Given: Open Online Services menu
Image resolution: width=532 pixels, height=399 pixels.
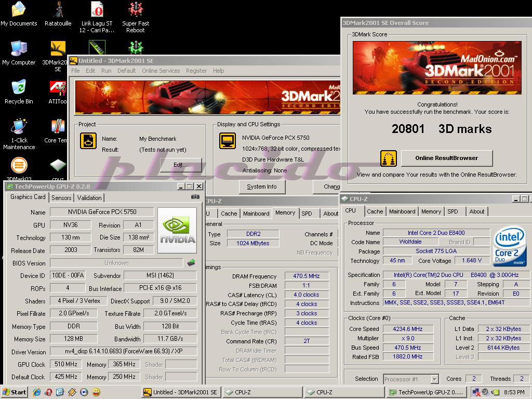Looking at the screenshot, I should 161,71.
